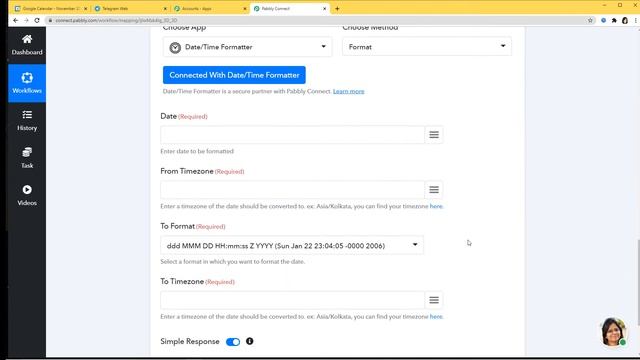Switch to Telegram Web tab
The image size is (640, 360).
(130, 9)
